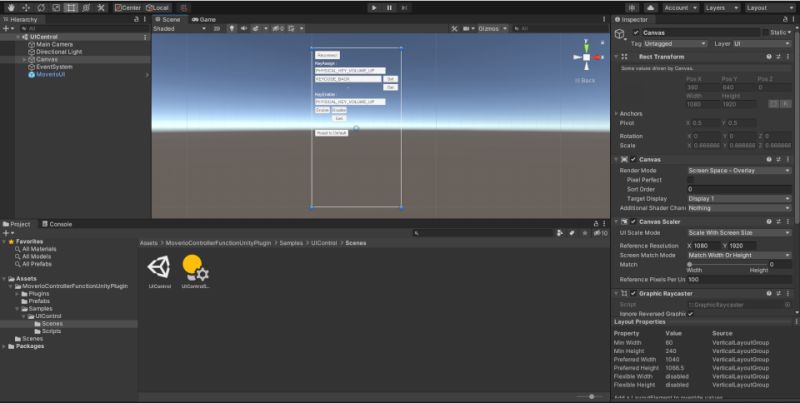800x403 pixels.
Task: Lock the Hierarchy panel
Action: 136,19
